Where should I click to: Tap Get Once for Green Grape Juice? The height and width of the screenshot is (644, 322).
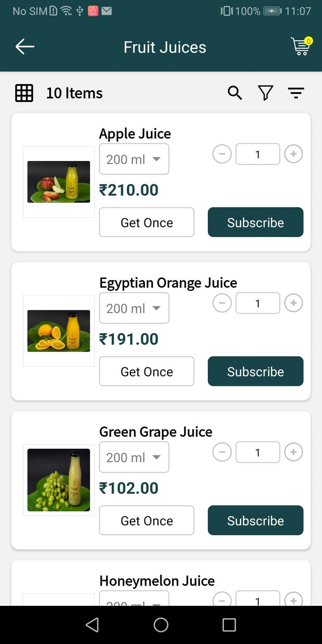click(146, 520)
